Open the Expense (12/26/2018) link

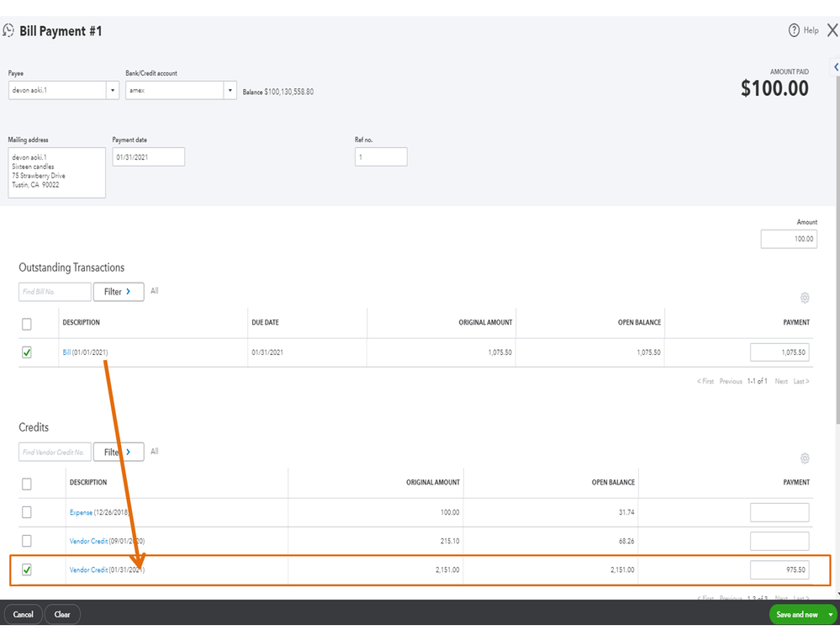[x=81, y=513]
